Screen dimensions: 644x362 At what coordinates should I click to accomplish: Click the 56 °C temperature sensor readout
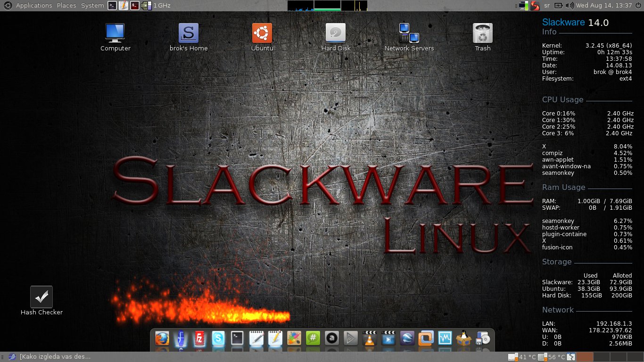[x=551, y=357]
